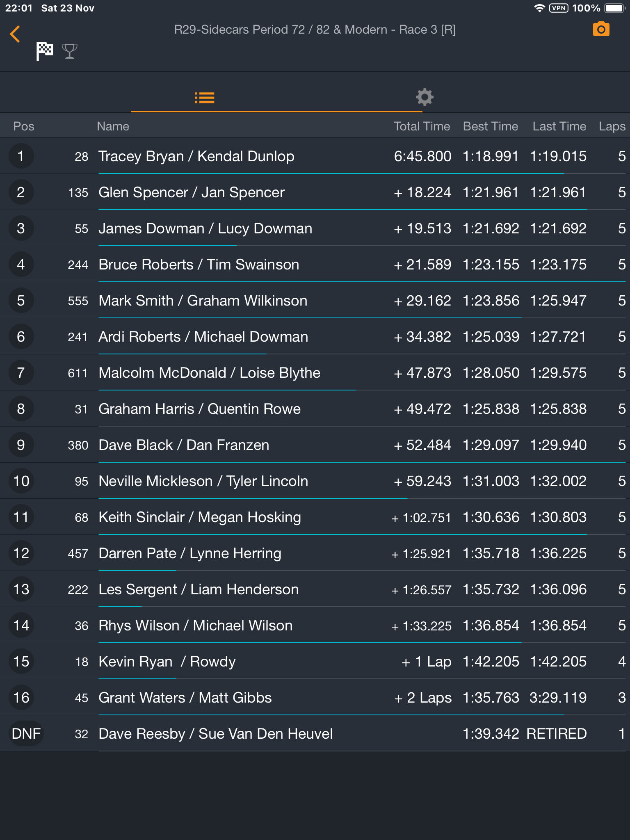The image size is (630, 840).
Task: Open the camera screenshot icon
Action: [x=601, y=30]
